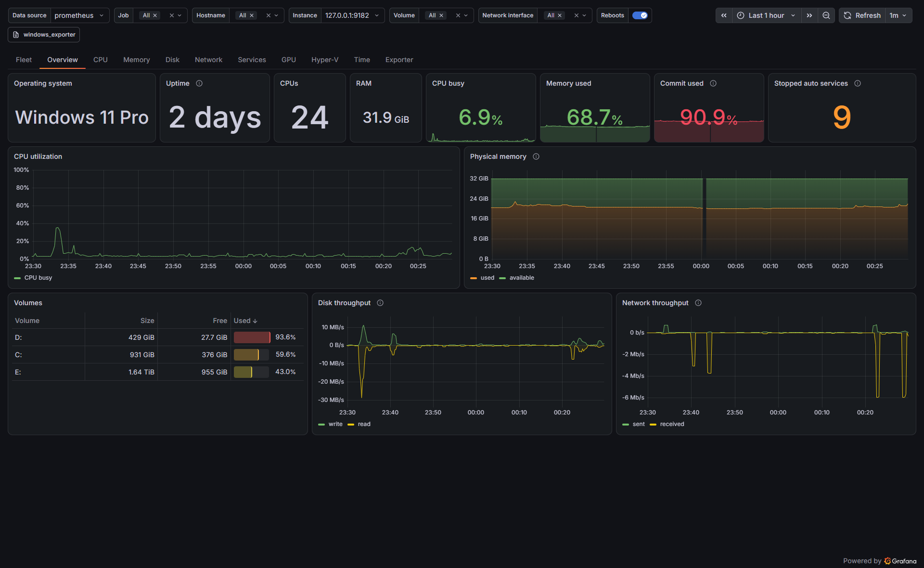Switch to the CPU tab
The height and width of the screenshot is (568, 924).
click(101, 60)
